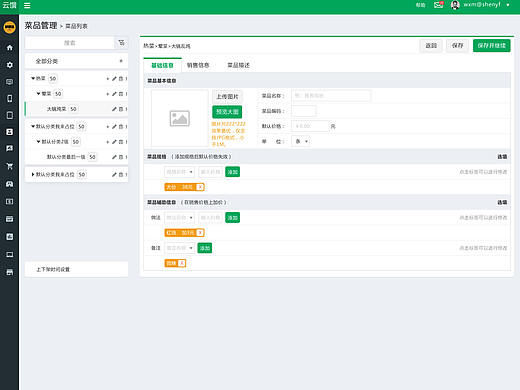Click the category search input box
This screenshot has width=520, height=390.
(x=70, y=43)
